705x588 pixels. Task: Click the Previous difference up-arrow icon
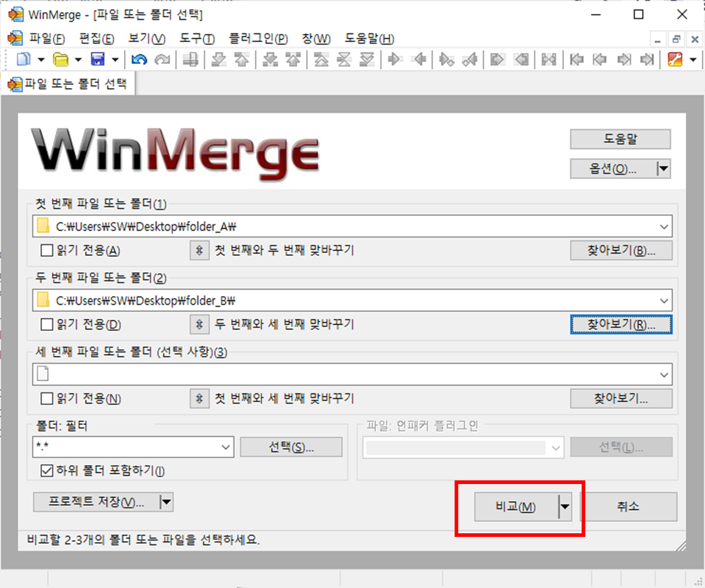click(x=242, y=60)
